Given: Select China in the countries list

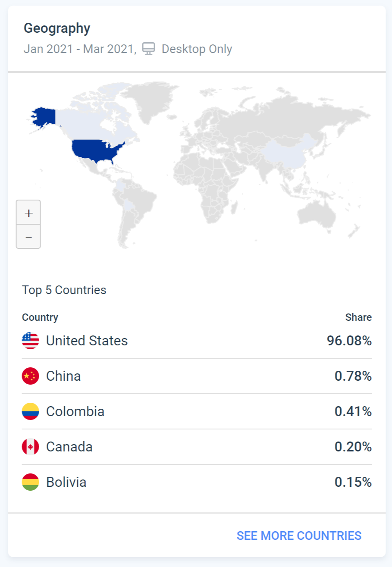Looking at the screenshot, I should [63, 376].
